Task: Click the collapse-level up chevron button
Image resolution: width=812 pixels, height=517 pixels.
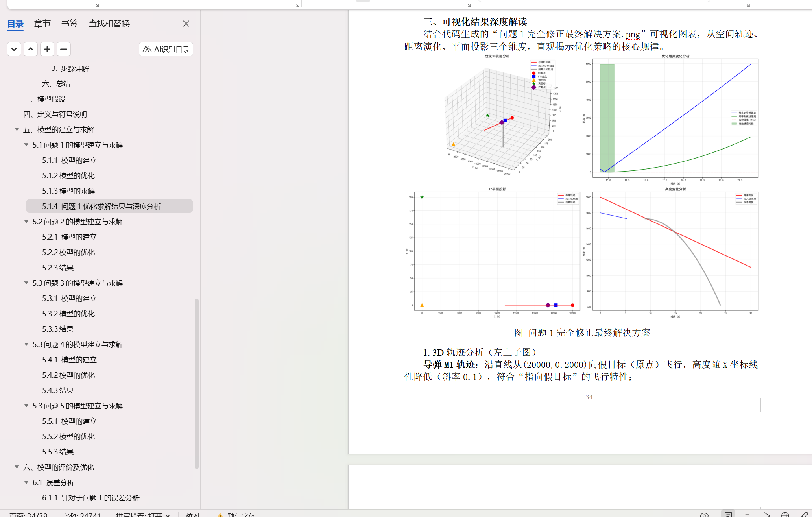Action: (31, 49)
